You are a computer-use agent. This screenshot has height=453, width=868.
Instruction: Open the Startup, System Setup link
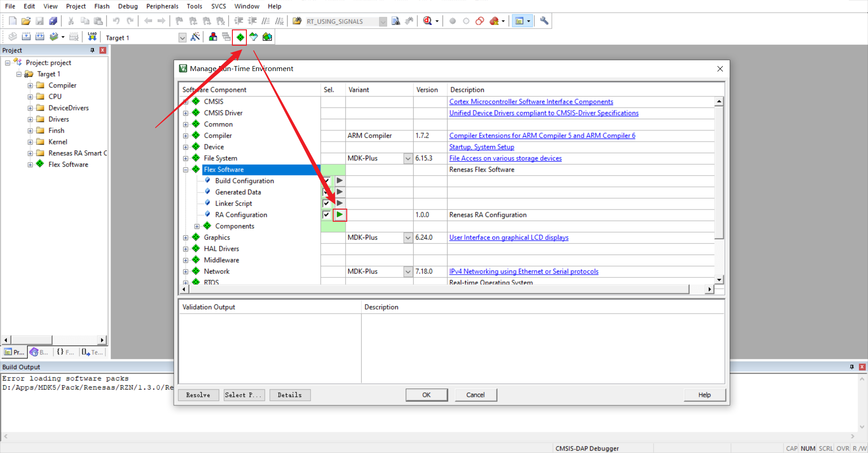coord(481,147)
